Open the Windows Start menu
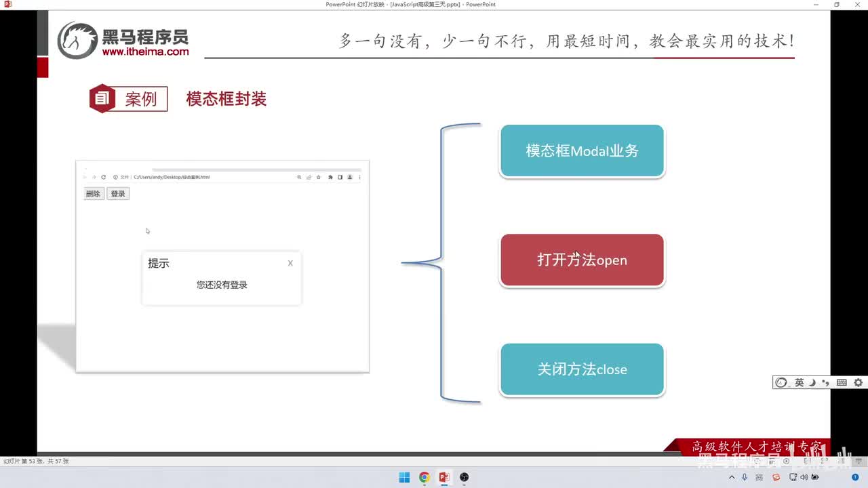This screenshot has height=488, width=868. point(404,477)
